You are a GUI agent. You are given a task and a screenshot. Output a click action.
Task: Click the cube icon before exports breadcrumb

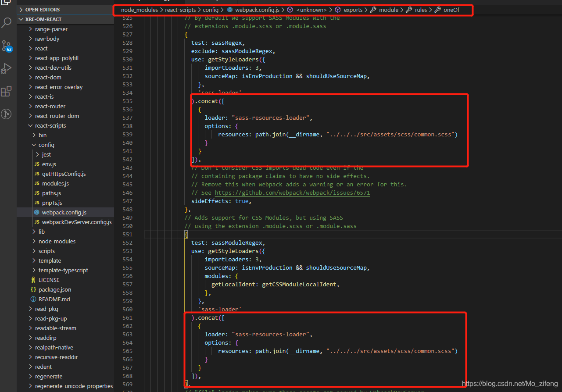coord(338,10)
